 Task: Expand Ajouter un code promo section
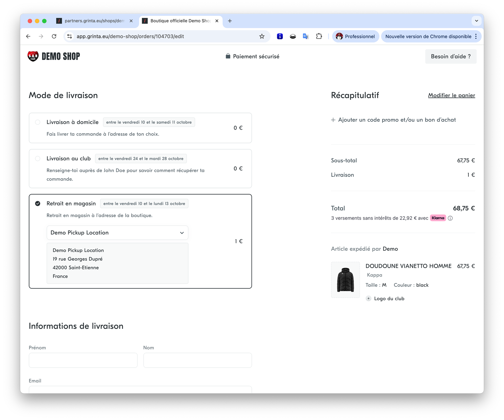393,120
